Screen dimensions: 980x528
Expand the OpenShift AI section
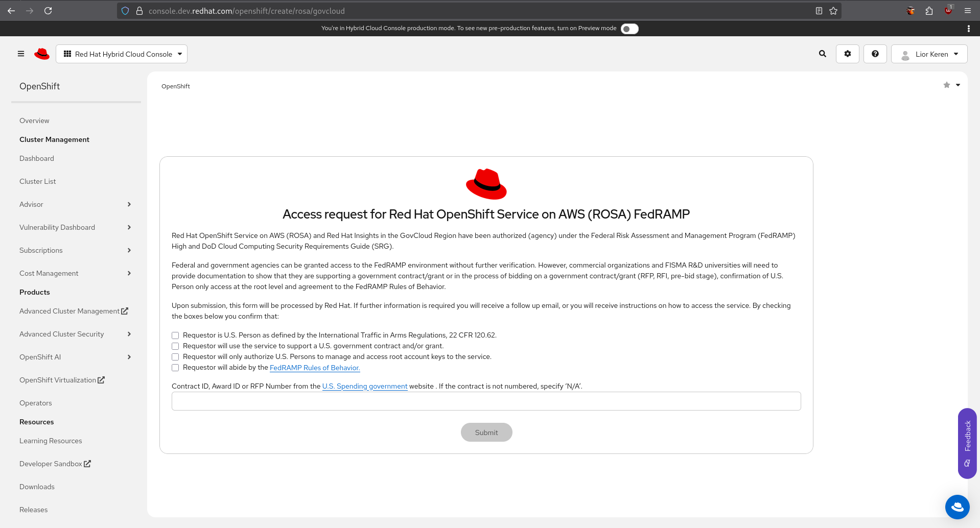(76, 357)
